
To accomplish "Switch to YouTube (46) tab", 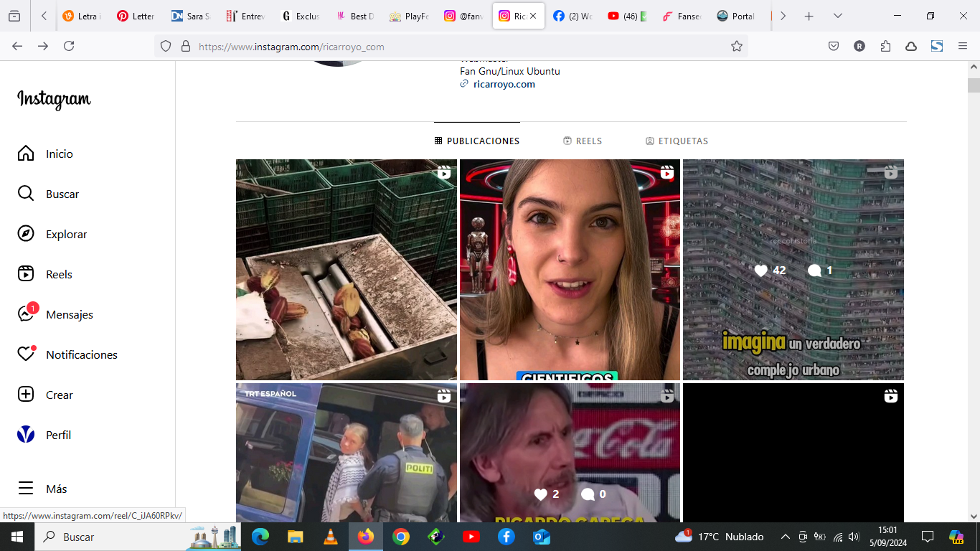I will [627, 16].
